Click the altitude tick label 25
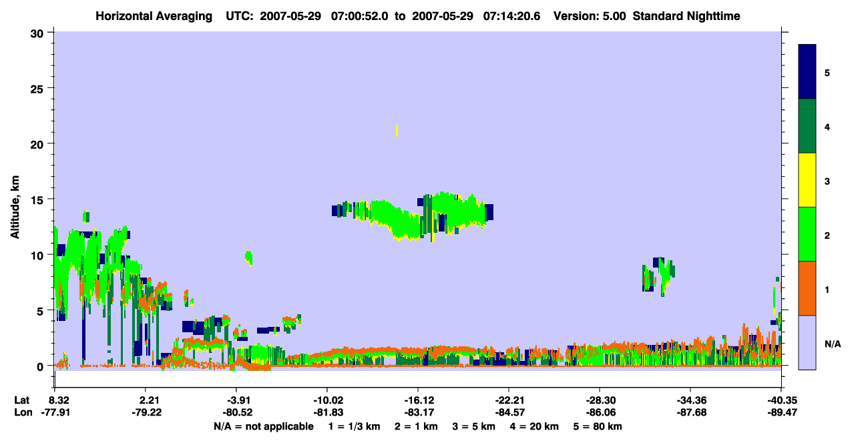Image resolution: width=868 pixels, height=445 pixels. click(x=39, y=89)
